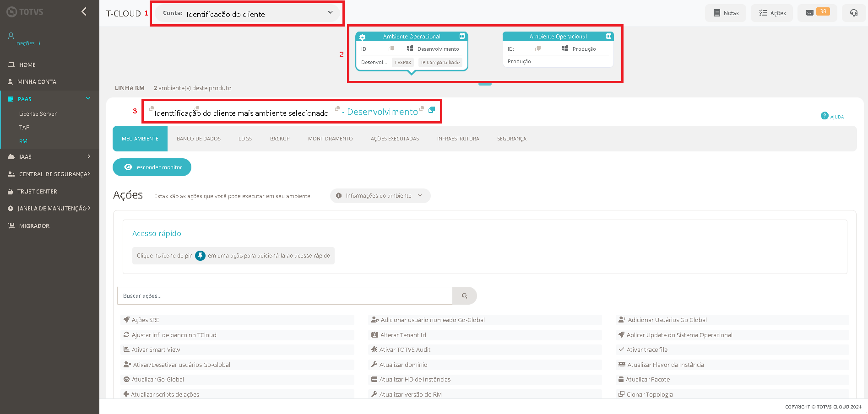Screen dimensions: 868x414
Task: Switch to Monitoramento tab
Action: click(331, 139)
